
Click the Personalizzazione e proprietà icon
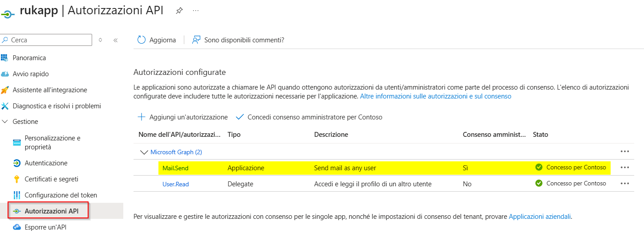(17, 143)
